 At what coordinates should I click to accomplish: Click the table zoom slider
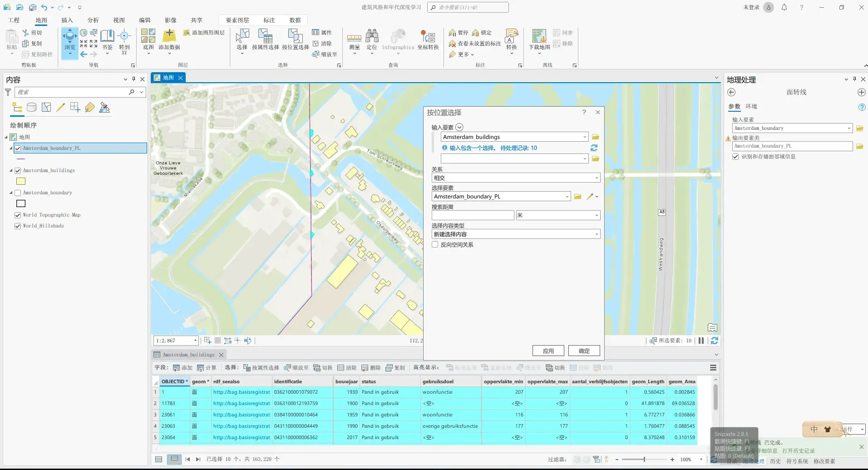click(645, 460)
